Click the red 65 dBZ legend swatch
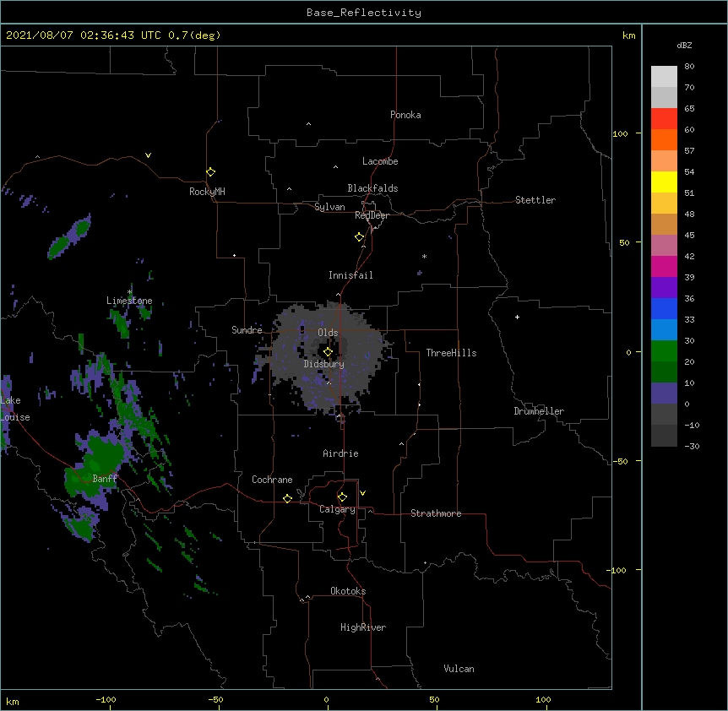This screenshot has height=711, width=728. [664, 119]
